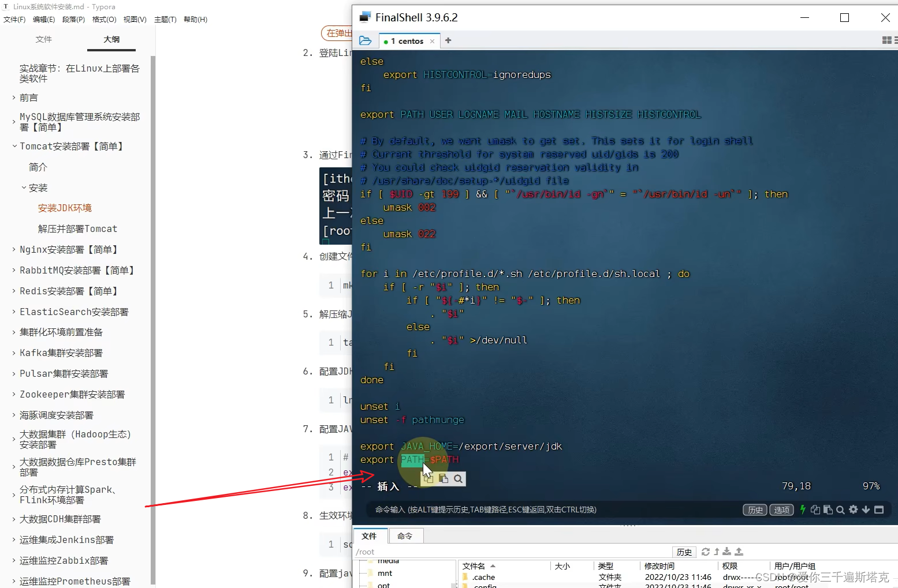Paste from floating selection popup
898x588 pixels.
pos(443,478)
